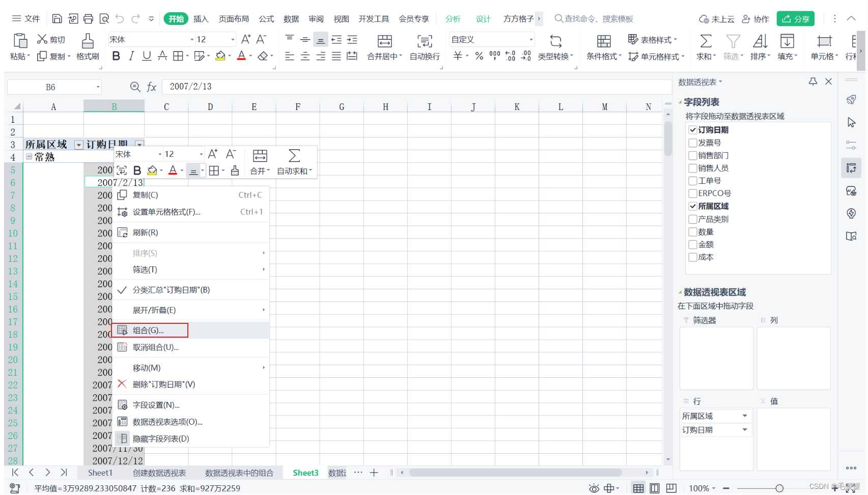Image resolution: width=868 pixels, height=495 pixels.
Task: Open the 订购日期 row field dropdown
Action: [x=745, y=430]
